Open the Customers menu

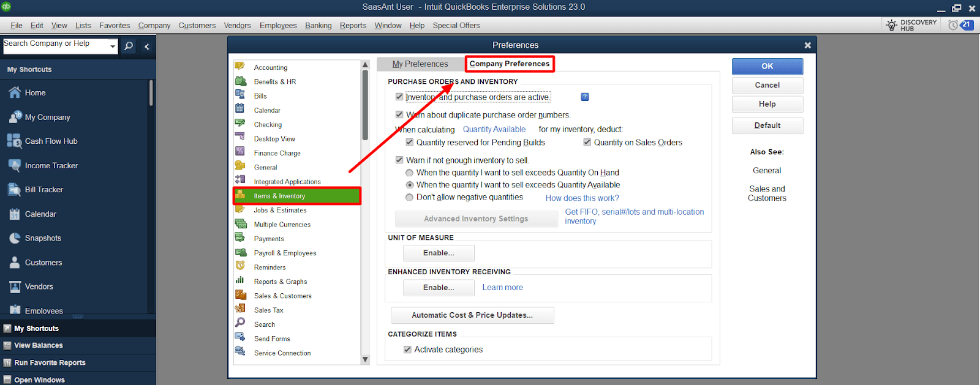(197, 25)
